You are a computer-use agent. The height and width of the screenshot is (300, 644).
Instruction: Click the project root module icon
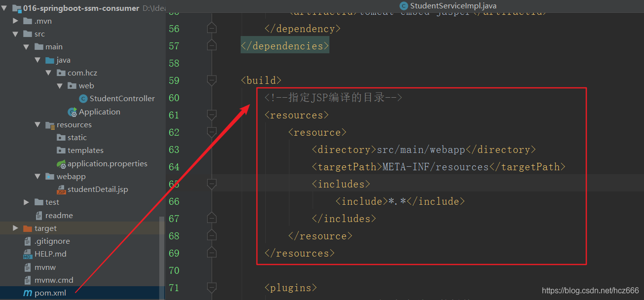(x=17, y=8)
